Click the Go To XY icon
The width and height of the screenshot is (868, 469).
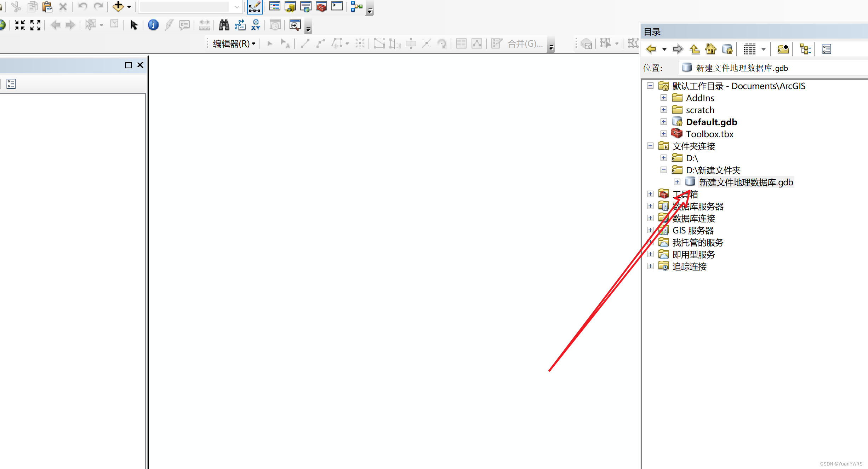click(x=256, y=25)
